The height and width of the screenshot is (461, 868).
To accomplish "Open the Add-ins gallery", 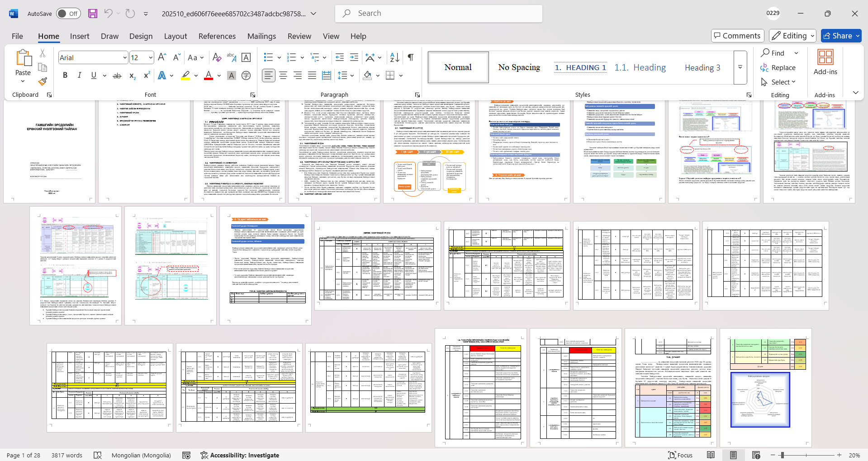I will click(x=825, y=62).
